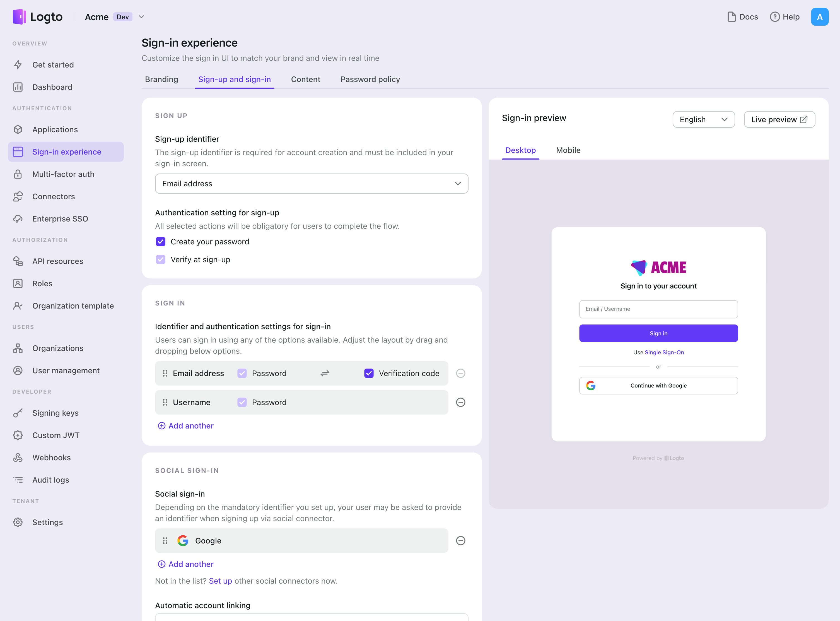The width and height of the screenshot is (840, 621).
Task: Click the Email address sign-in input field
Action: [658, 309]
